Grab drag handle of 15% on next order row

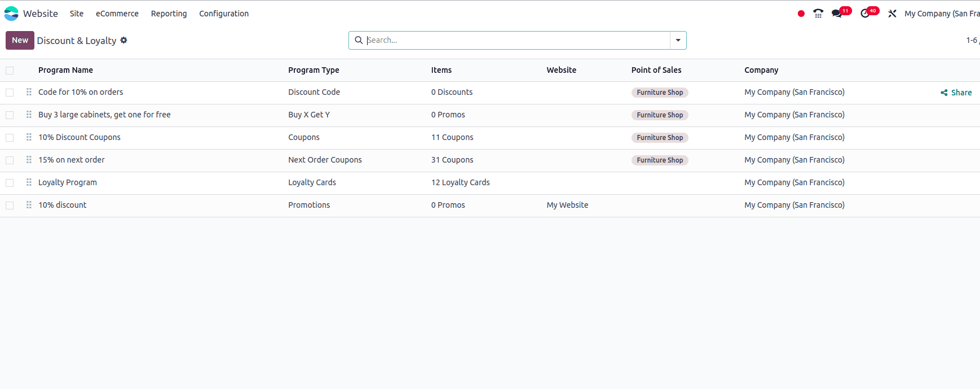click(x=29, y=160)
